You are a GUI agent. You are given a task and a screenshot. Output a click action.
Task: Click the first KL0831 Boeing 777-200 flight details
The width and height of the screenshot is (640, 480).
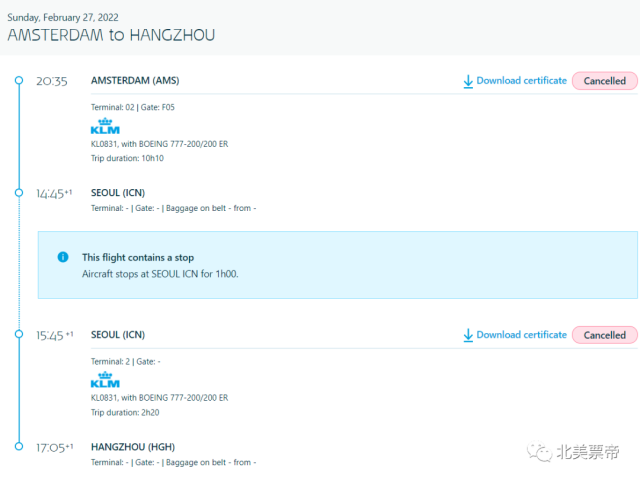159,143
